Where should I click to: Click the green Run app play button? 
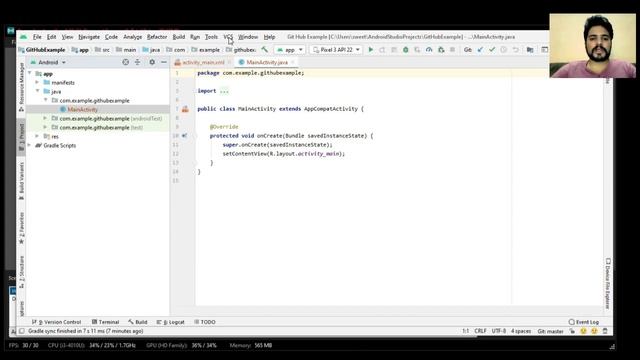tap(371, 50)
